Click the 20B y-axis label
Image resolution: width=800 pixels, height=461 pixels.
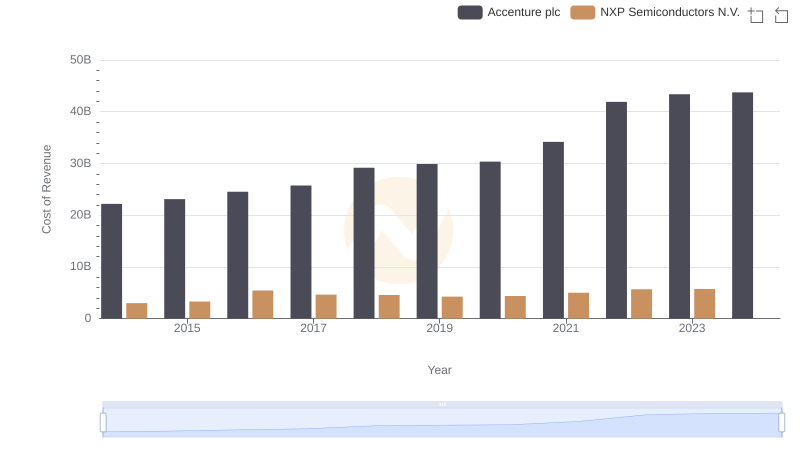tap(81, 215)
